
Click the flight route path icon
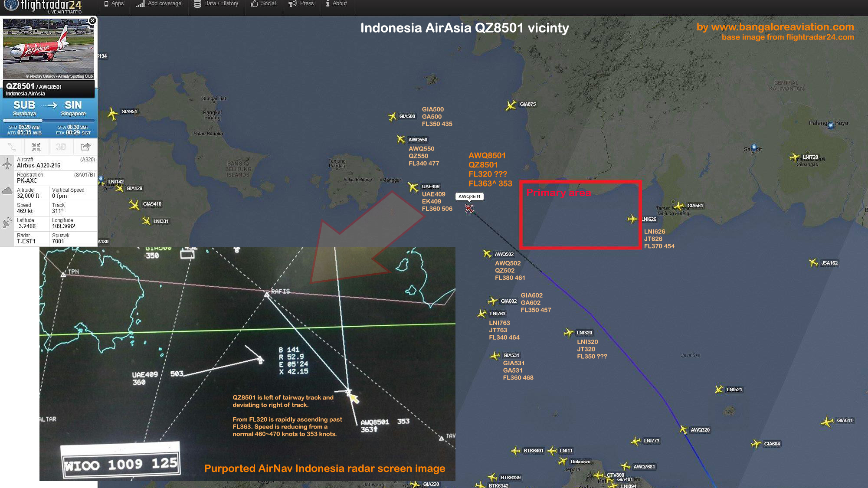12,147
